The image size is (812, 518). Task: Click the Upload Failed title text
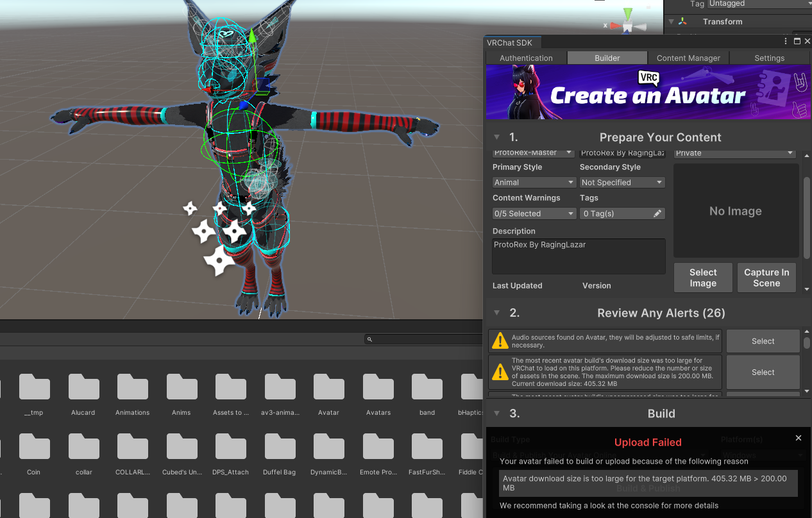click(x=648, y=442)
